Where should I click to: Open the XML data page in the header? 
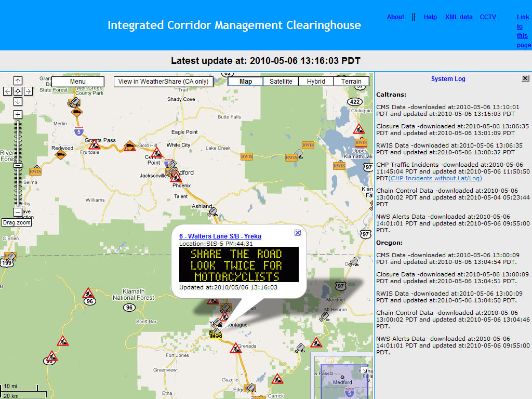pyautogui.click(x=459, y=17)
